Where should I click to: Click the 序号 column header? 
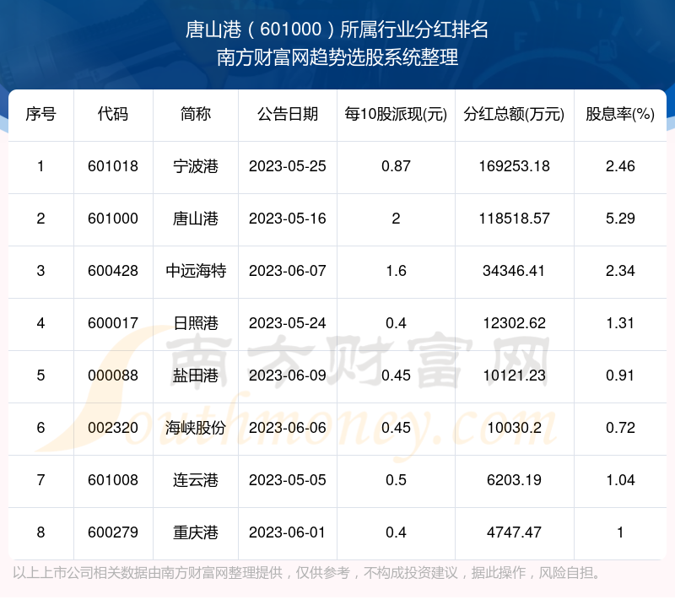[40, 115]
